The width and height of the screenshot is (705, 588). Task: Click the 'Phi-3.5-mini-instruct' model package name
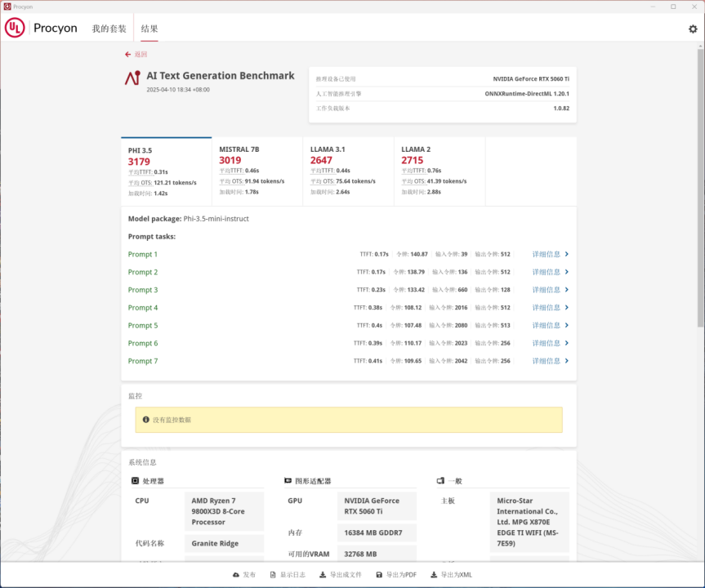[x=216, y=219]
